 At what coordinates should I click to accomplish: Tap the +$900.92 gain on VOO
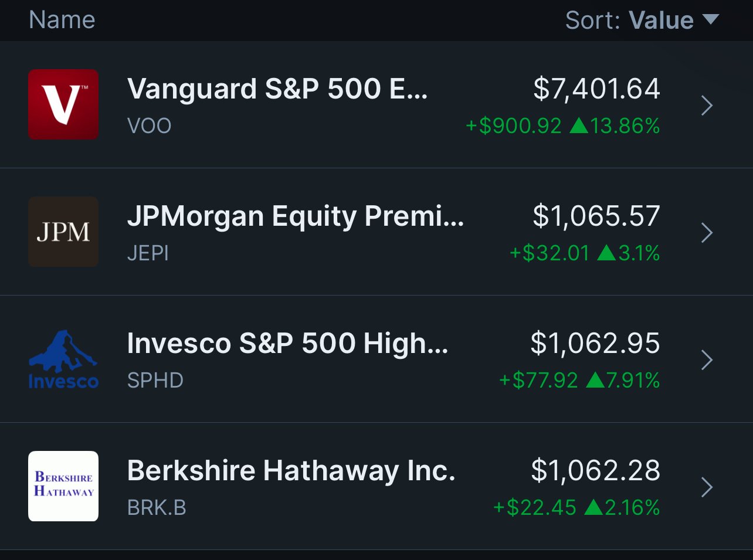[514, 126]
